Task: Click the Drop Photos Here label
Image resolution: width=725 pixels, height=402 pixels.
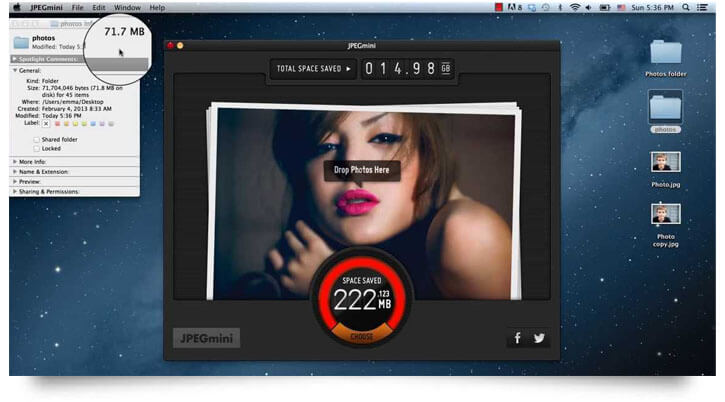Action: [x=362, y=170]
